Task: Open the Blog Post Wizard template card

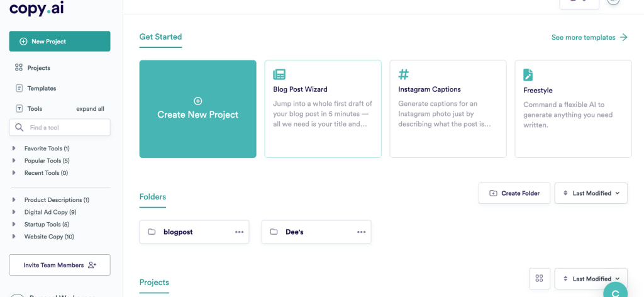Action: tap(323, 109)
